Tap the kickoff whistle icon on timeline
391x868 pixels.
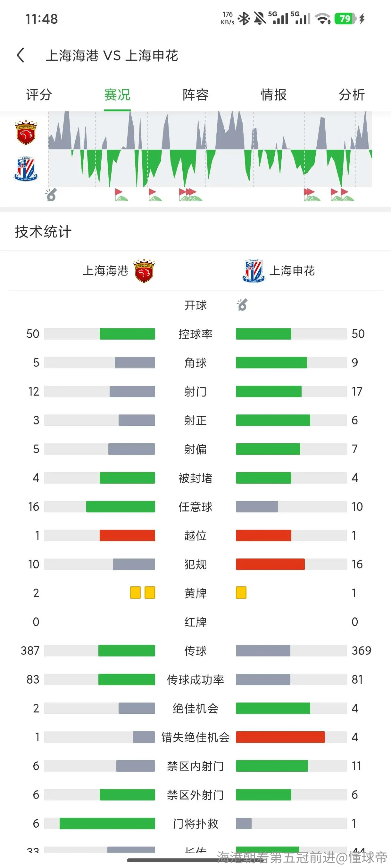pyautogui.click(x=51, y=194)
